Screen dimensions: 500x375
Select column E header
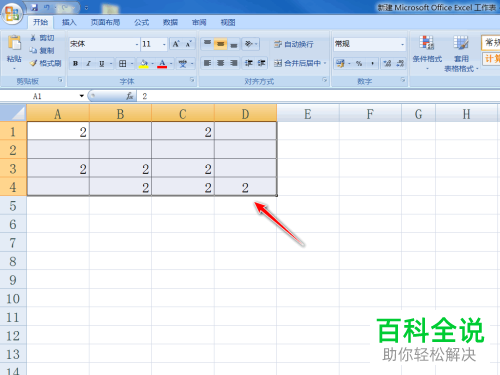308,113
